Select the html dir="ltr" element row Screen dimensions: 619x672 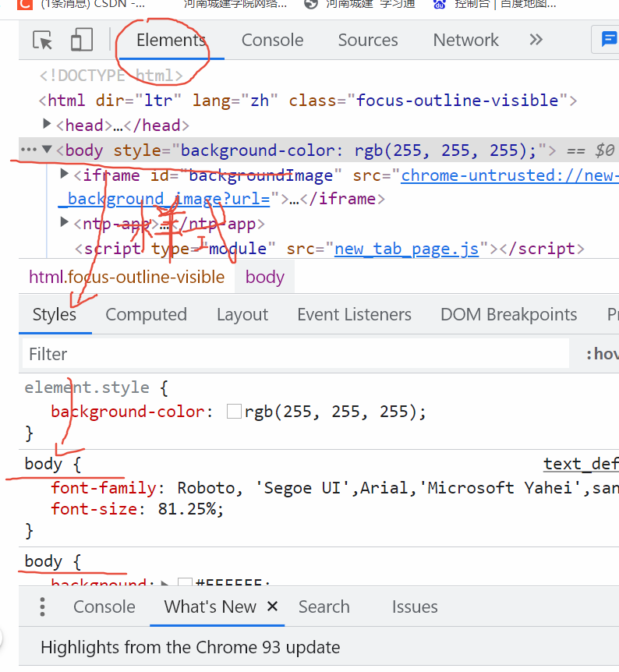(x=308, y=101)
